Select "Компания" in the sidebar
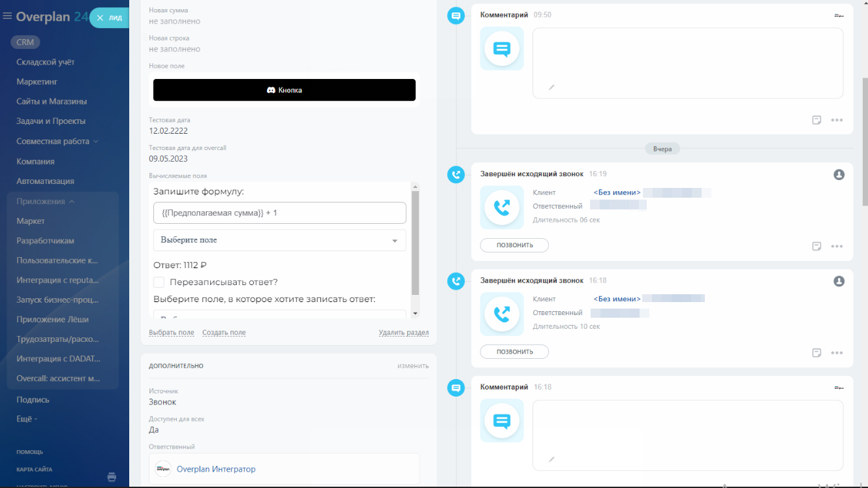Viewport: 868px width, 488px height. (x=35, y=162)
